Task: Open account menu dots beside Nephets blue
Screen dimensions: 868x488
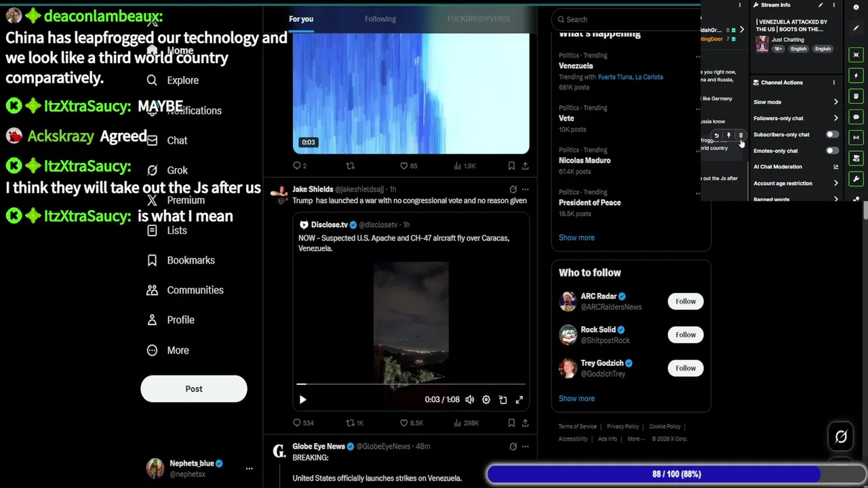Action: coord(249,468)
